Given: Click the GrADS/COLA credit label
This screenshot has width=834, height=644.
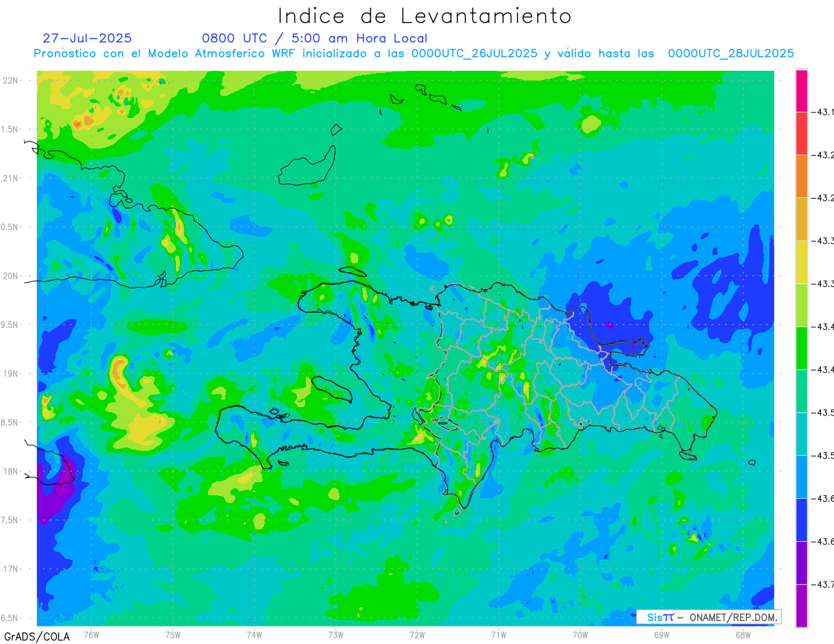Looking at the screenshot, I should [37, 636].
